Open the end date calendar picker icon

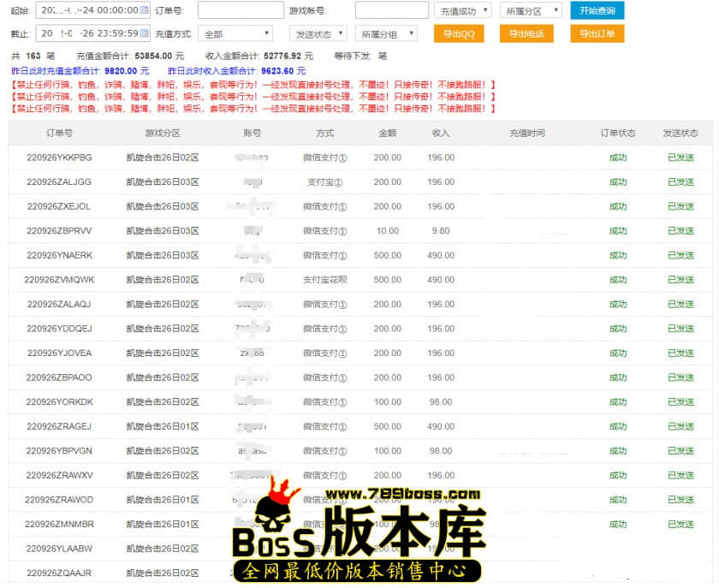coord(143,33)
